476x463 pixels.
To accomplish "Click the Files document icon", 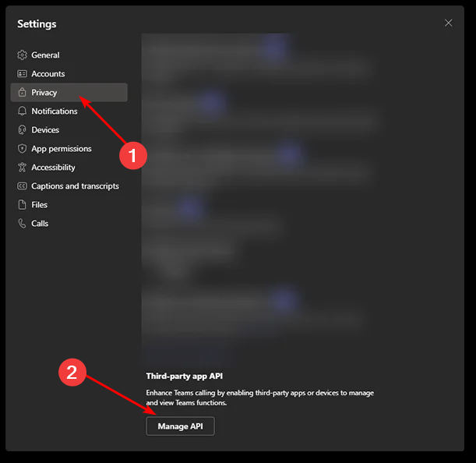I will tap(22, 205).
